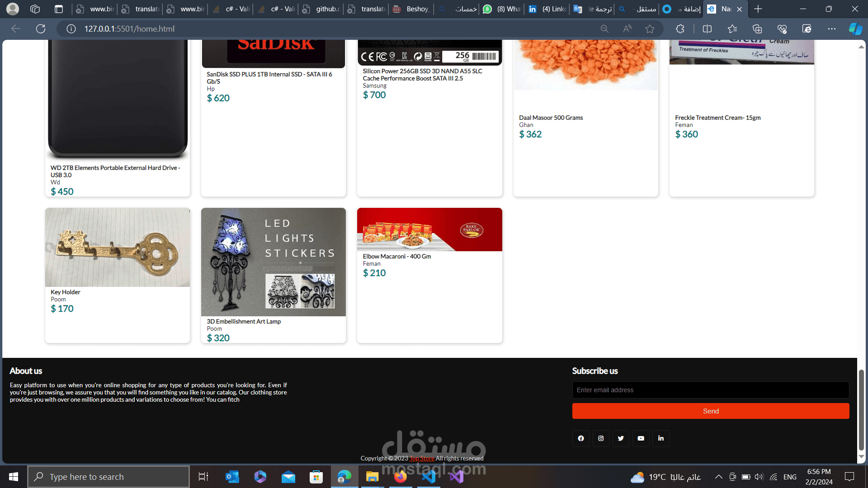Expand hidden system tray icons chevron

pos(718,477)
